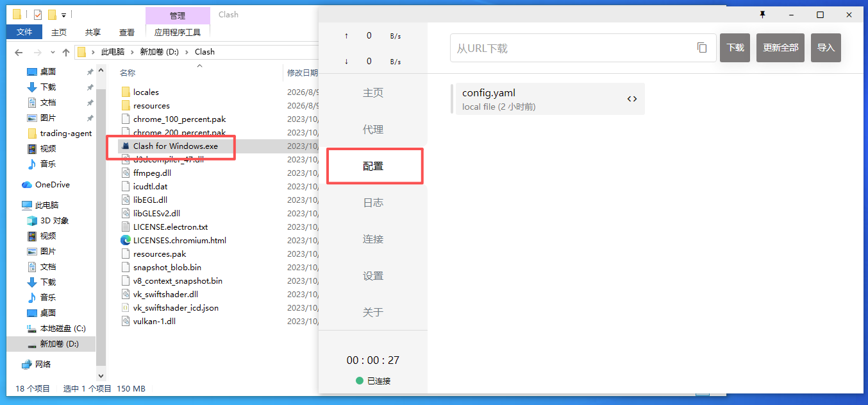868x405 pixels.
Task: Click 此电脑 in the address bar
Action: click(112, 52)
